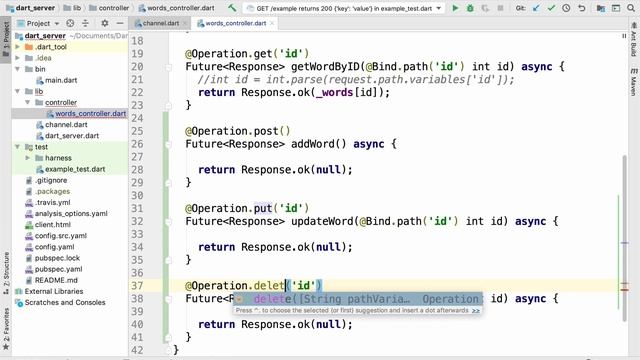Select Scratches and Consoles node
640x360 pixels.
pos(65,302)
